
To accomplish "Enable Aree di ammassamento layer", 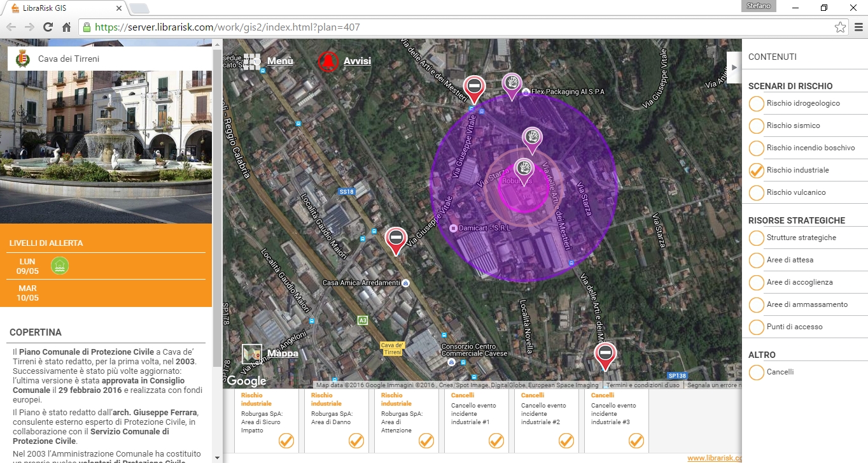I will (756, 305).
